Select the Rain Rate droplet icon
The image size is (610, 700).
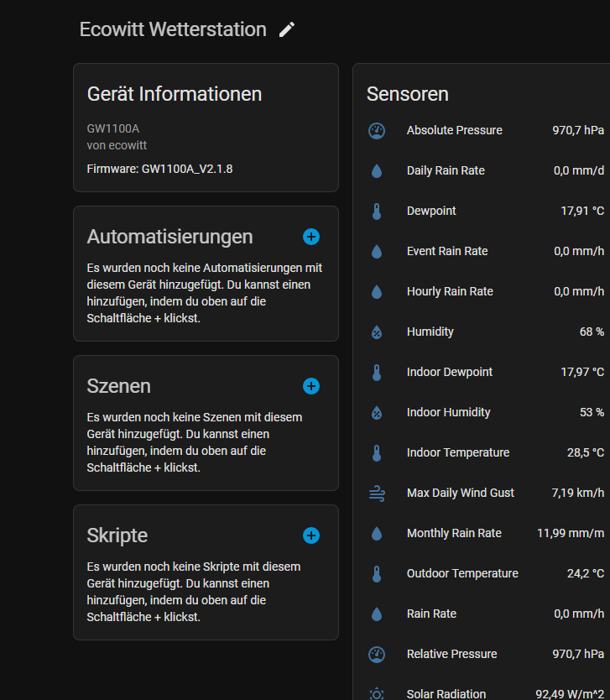pos(376,614)
